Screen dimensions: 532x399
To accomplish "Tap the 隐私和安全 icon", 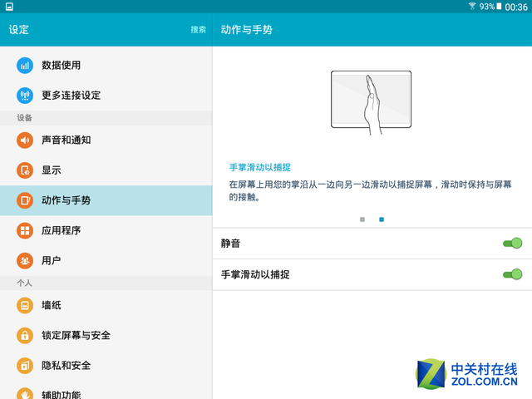I will 25,366.
